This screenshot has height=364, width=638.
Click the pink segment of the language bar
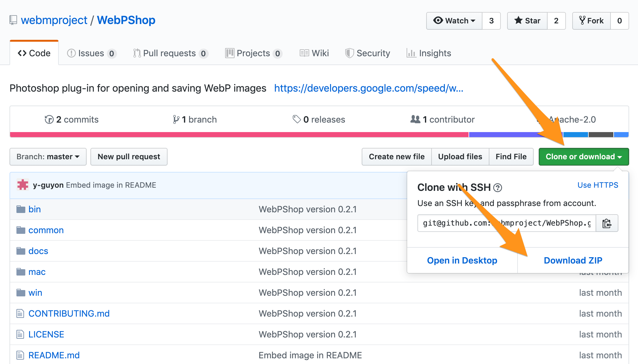[x=239, y=135]
